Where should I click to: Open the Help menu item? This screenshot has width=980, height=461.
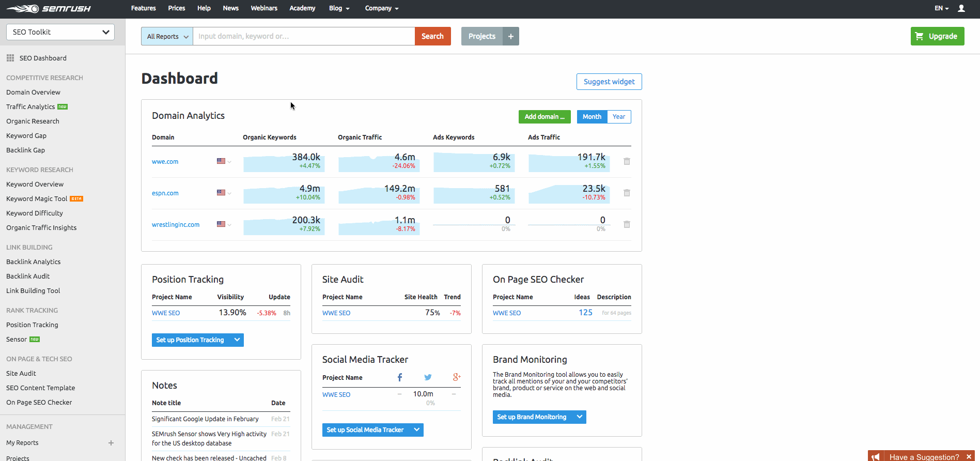204,8
